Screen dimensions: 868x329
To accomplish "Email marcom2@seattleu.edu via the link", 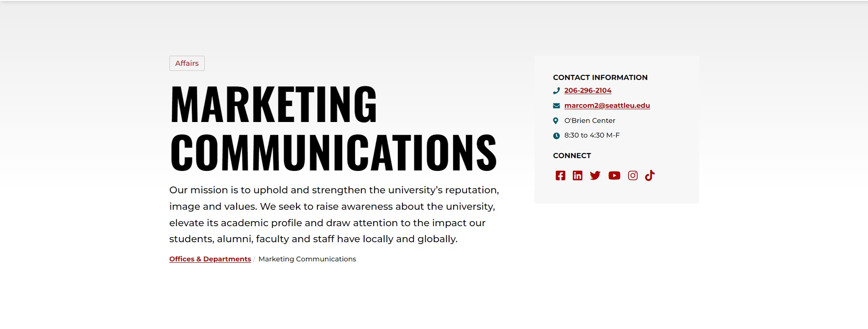I will (607, 106).
